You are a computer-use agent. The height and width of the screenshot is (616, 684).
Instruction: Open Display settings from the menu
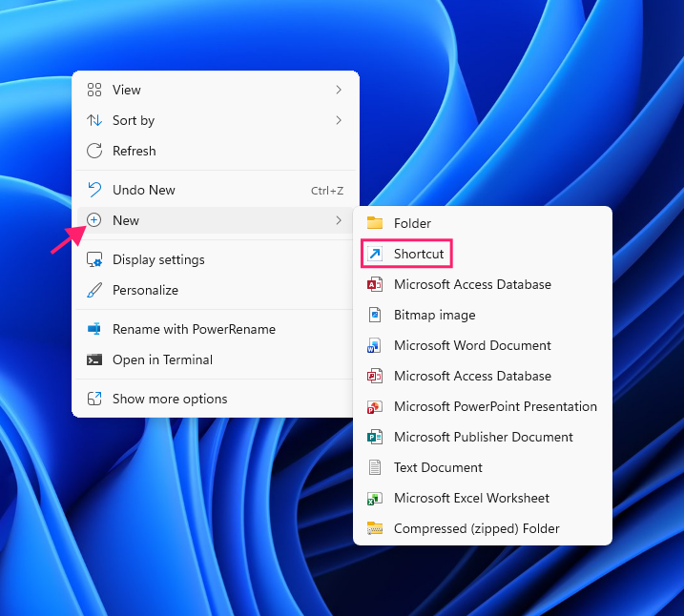coord(216,259)
